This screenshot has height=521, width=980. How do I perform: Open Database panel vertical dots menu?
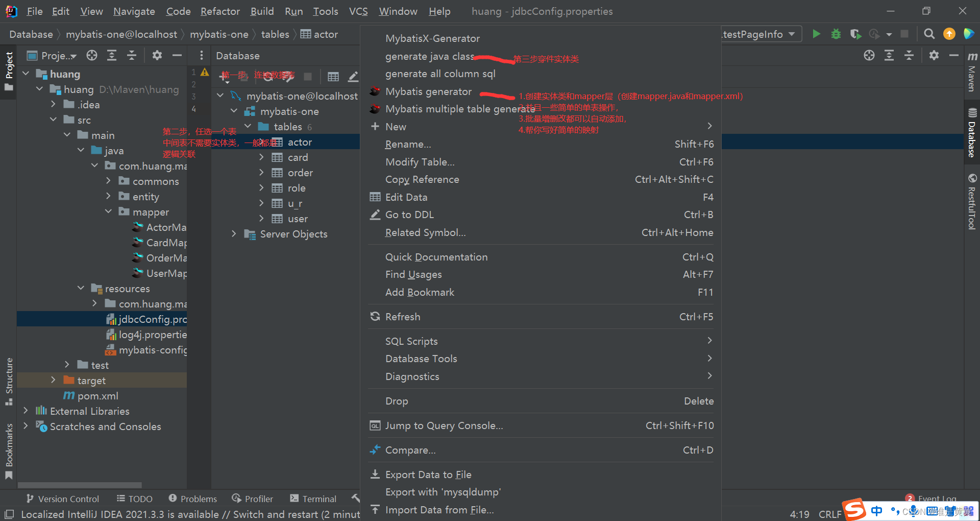tap(202, 56)
